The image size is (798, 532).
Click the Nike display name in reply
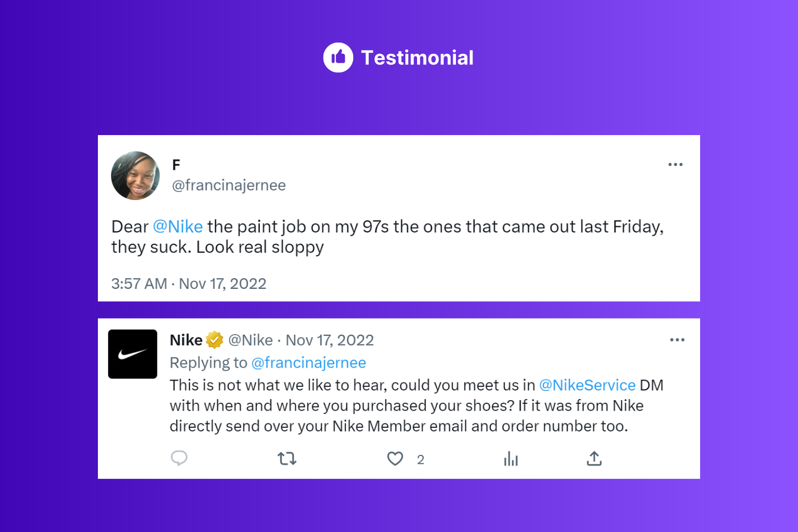click(186, 340)
